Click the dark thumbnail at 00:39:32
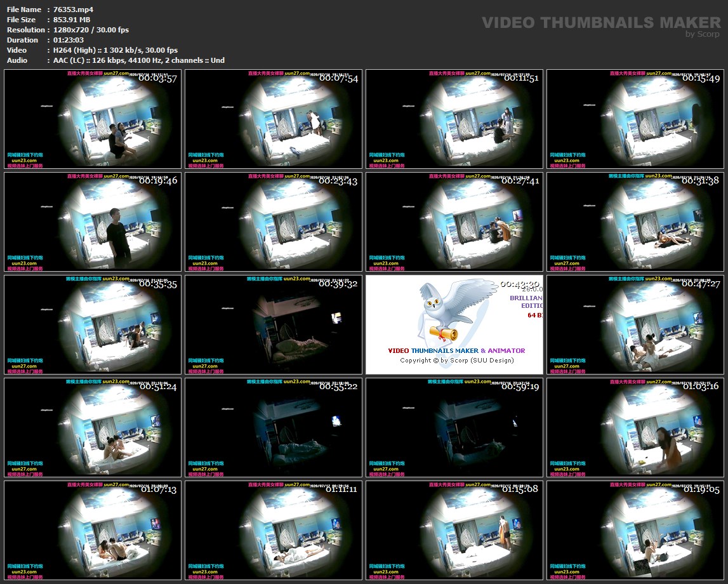Image resolution: width=728 pixels, height=584 pixels. click(274, 324)
